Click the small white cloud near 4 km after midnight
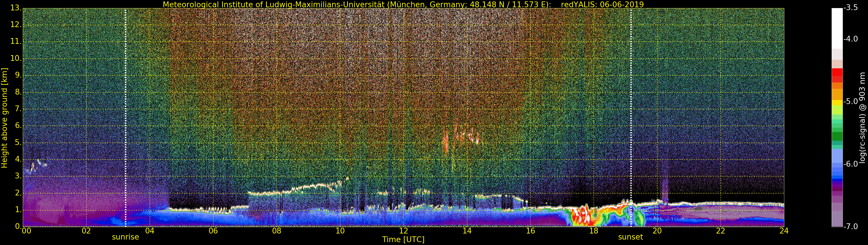This screenshot has height=245, width=868. [36, 166]
